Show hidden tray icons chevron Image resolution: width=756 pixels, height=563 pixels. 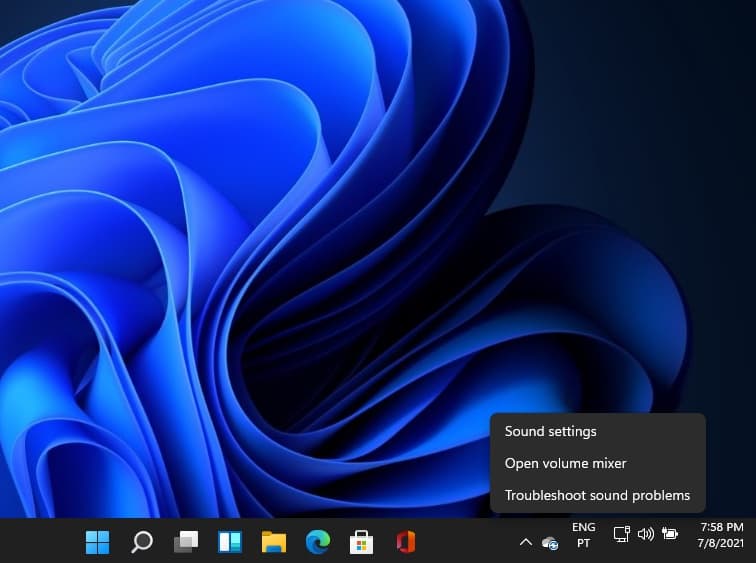526,543
